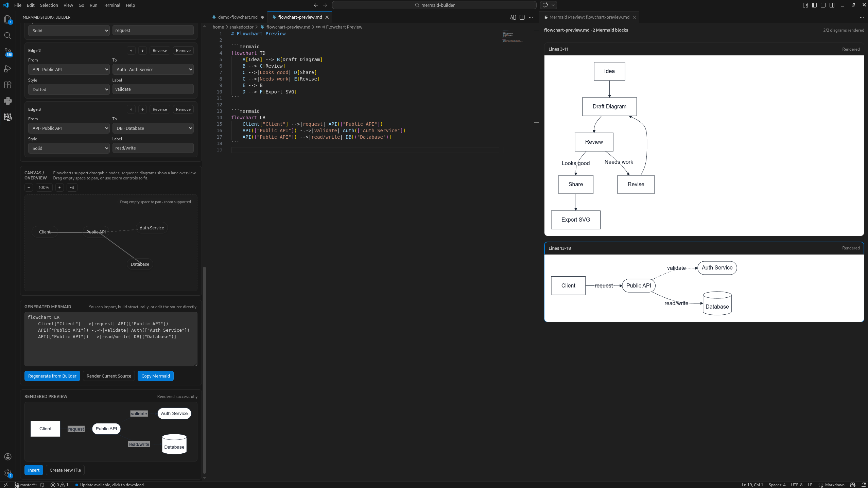
Task: Click the read/write label input field
Action: [153, 148]
